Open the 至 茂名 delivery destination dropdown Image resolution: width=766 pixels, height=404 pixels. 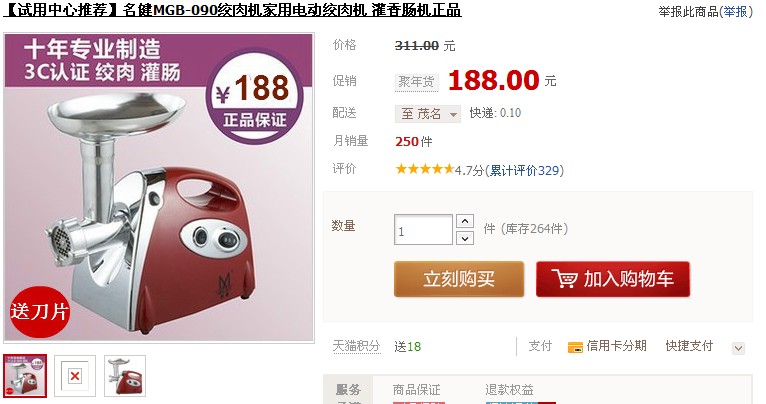coord(427,114)
